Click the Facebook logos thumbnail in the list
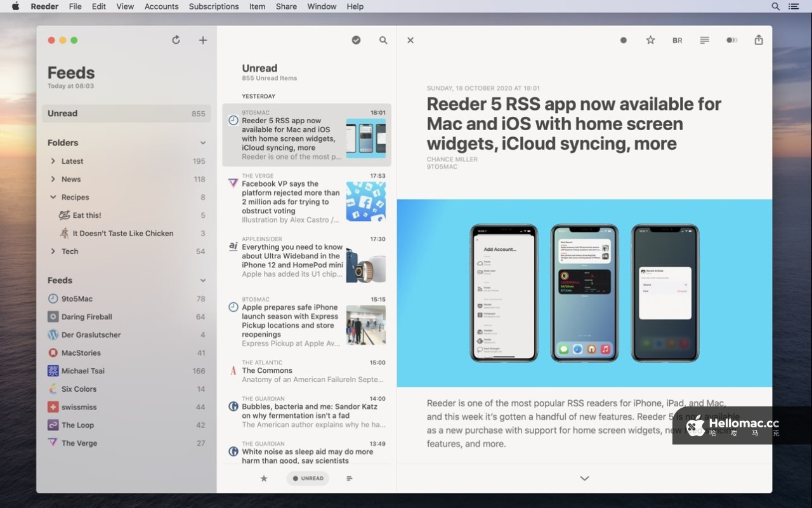This screenshot has width=812, height=508. [366, 201]
